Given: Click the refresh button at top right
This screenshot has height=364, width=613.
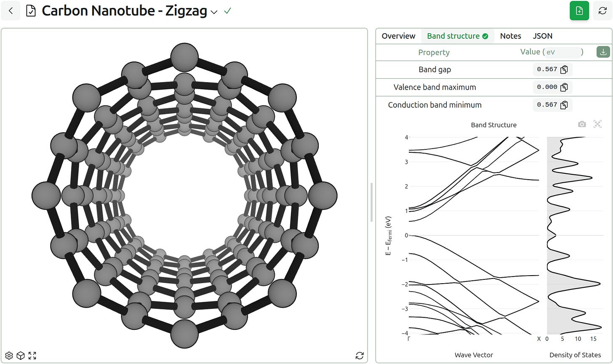Looking at the screenshot, I should (602, 11).
